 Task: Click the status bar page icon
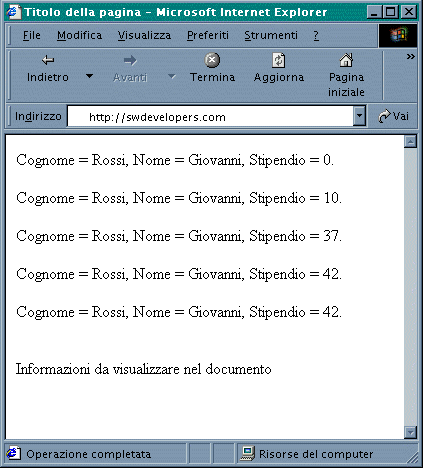point(13,454)
